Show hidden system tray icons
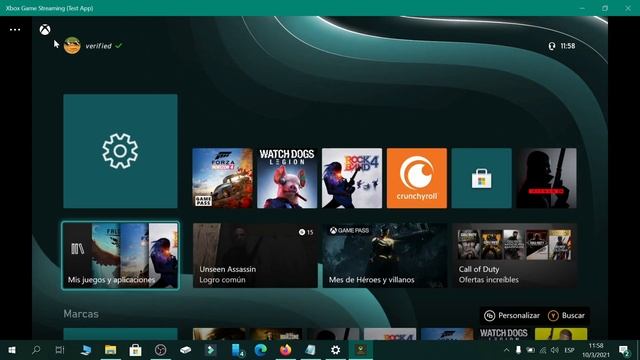Viewport: 640px width, 360px height. coord(507,350)
